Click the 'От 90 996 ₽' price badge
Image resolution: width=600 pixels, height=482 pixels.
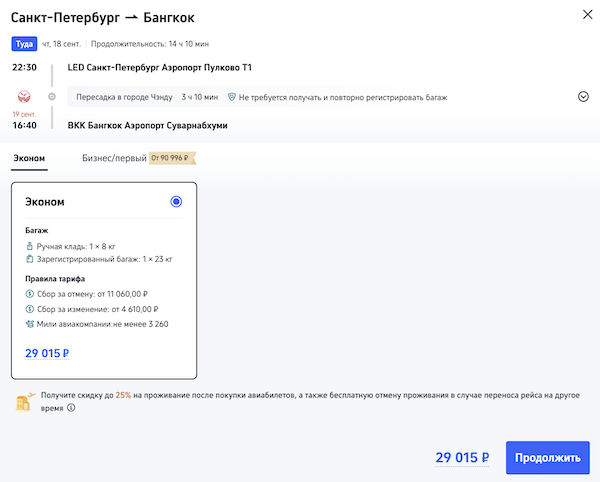[x=172, y=157]
